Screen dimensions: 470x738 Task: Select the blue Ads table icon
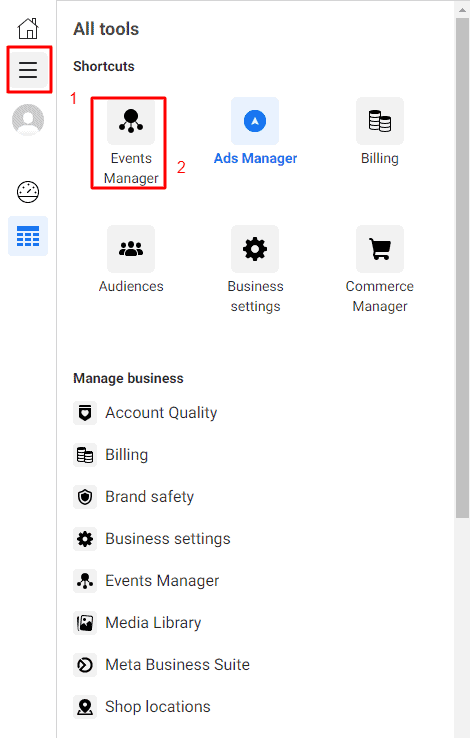pyautogui.click(x=28, y=236)
